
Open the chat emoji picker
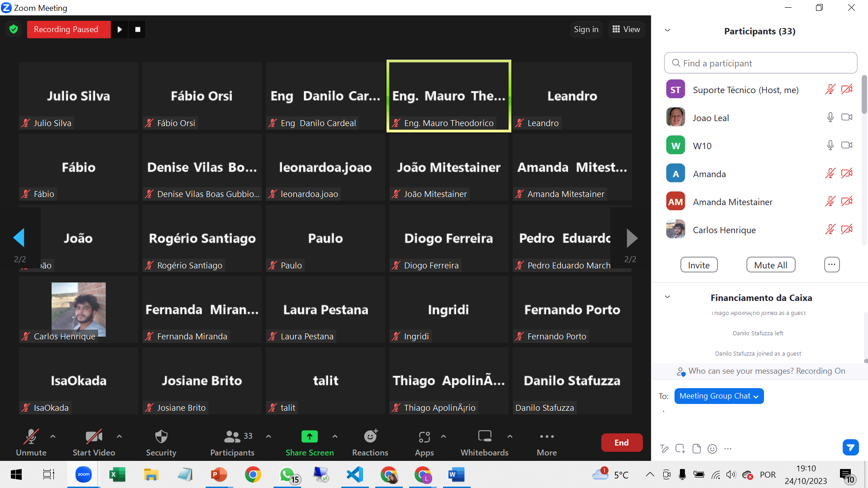tap(712, 449)
